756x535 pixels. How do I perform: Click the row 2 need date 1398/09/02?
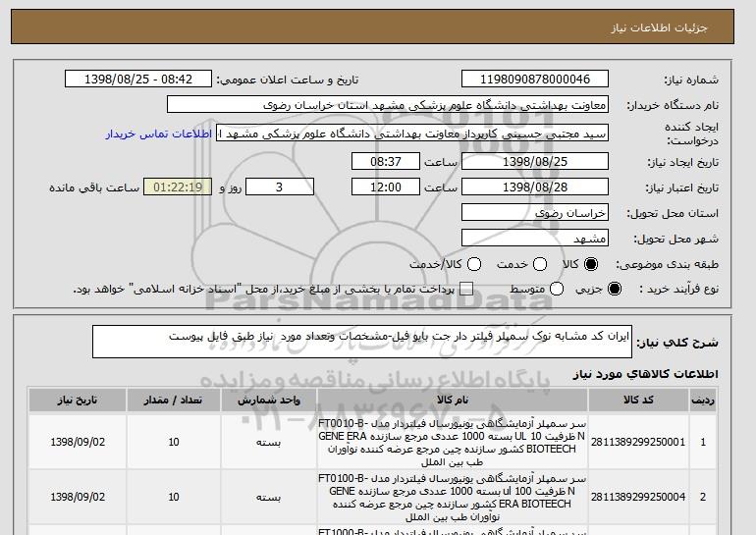pyautogui.click(x=78, y=497)
